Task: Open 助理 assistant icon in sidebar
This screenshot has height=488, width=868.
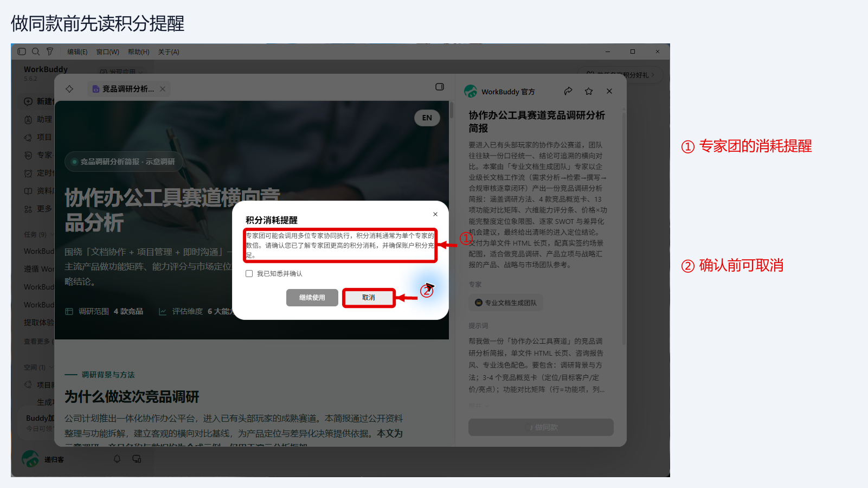Action: point(28,119)
